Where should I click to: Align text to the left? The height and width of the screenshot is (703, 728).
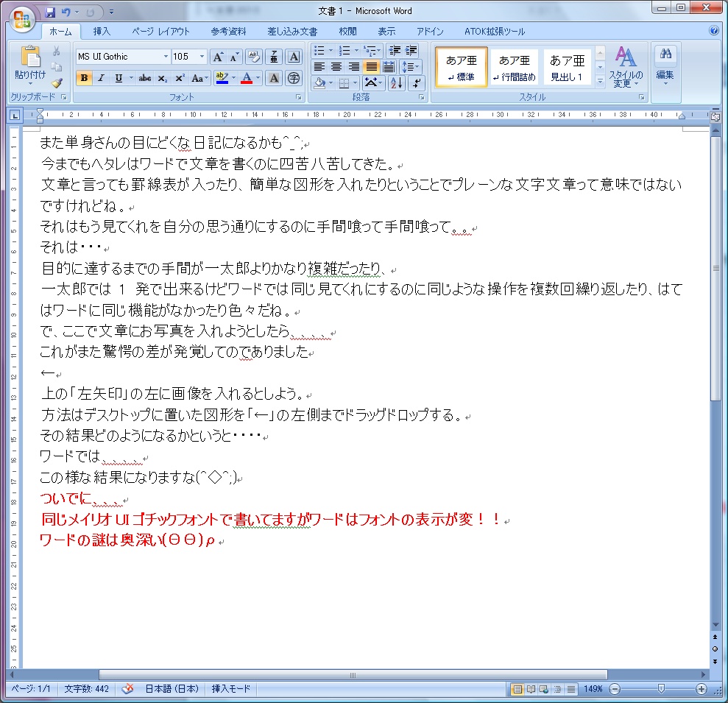pos(319,67)
